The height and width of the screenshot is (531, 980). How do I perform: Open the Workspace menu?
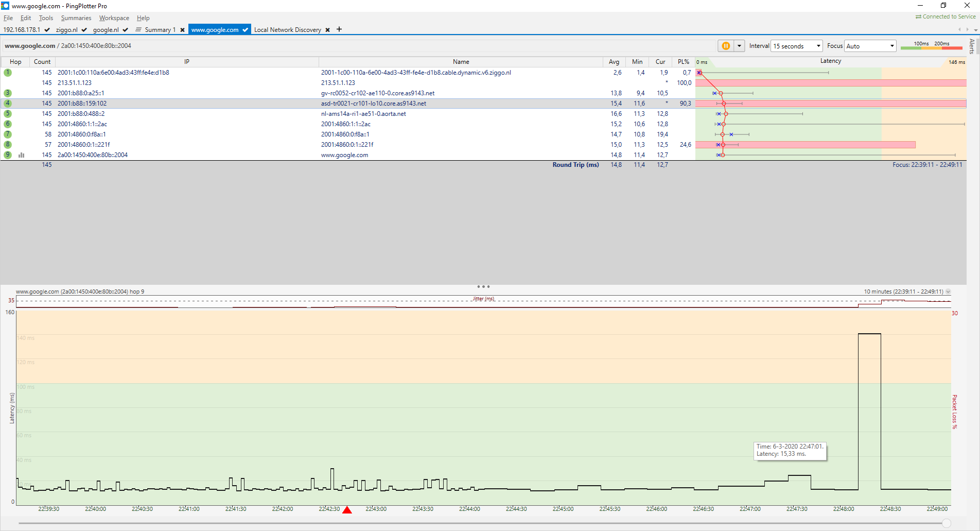click(x=114, y=18)
